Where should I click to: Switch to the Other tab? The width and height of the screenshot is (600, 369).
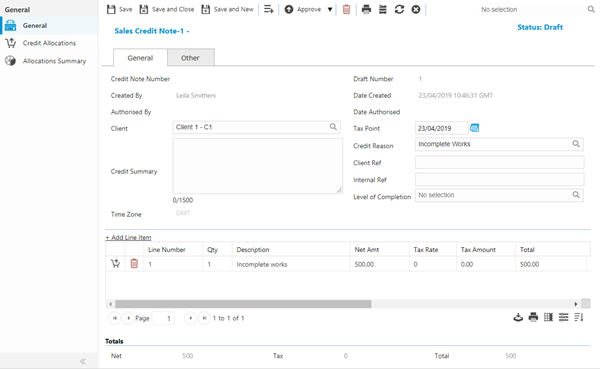pyautogui.click(x=190, y=58)
